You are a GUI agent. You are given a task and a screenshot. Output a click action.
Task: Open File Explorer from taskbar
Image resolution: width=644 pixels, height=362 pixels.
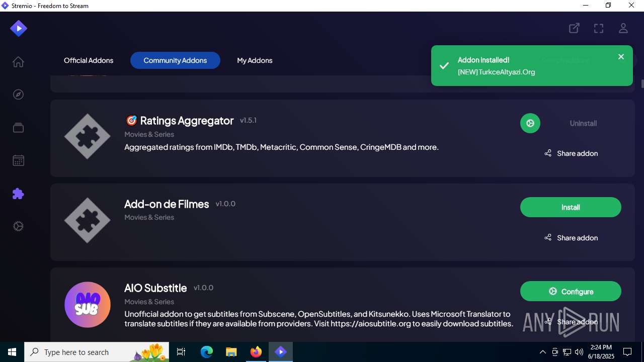[x=231, y=352]
